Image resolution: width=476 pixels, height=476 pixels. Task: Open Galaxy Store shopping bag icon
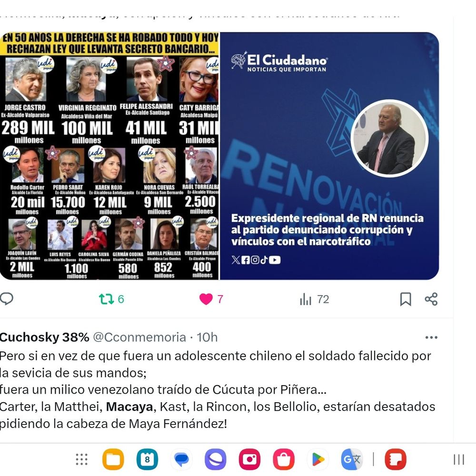tap(284, 459)
